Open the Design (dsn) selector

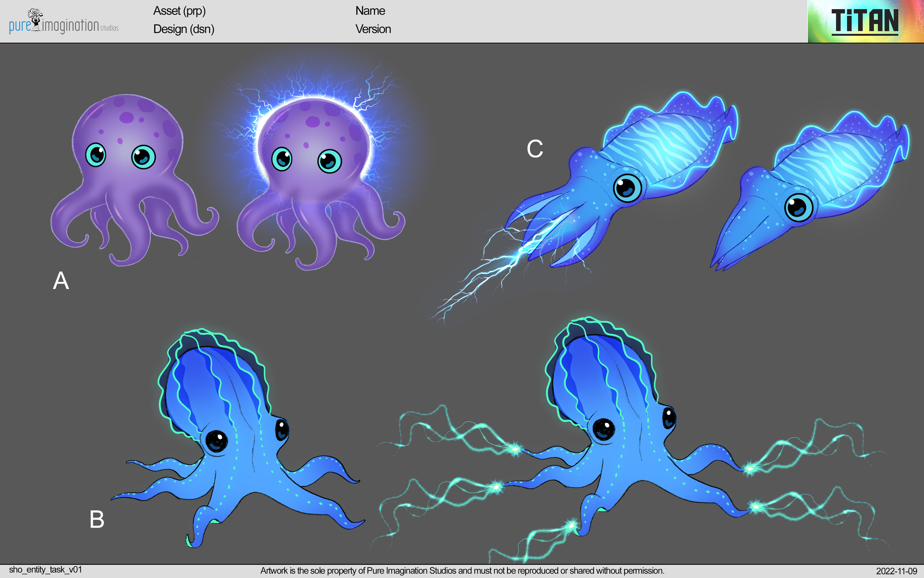pyautogui.click(x=183, y=29)
